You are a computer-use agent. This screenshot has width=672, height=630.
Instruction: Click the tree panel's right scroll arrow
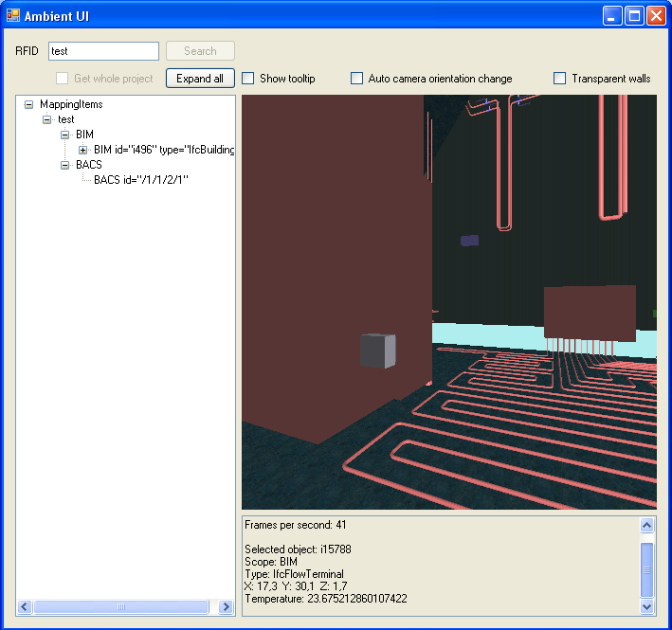[226, 606]
